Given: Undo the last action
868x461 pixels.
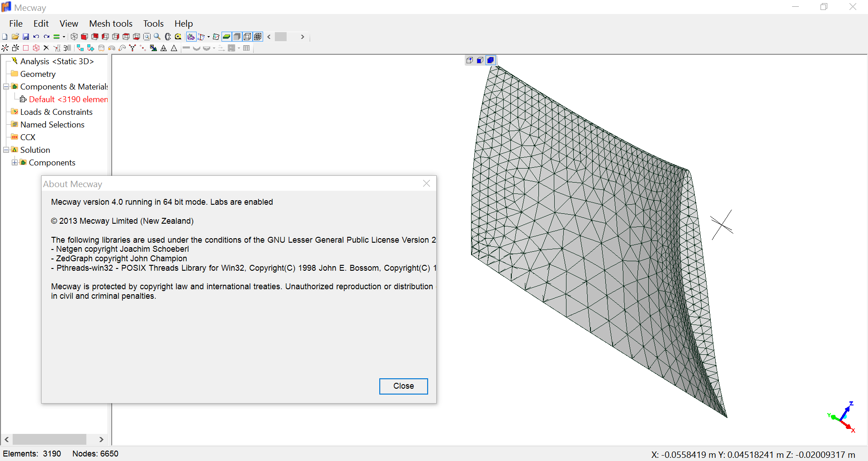Looking at the screenshot, I should click(x=36, y=37).
